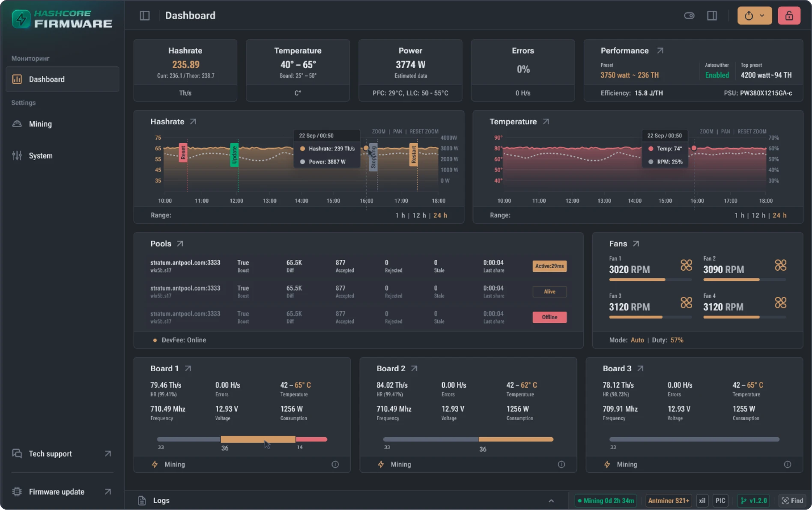Viewport: 812px width, 510px height.
Task: Open the Board 3 details arrow
Action: (x=640, y=369)
